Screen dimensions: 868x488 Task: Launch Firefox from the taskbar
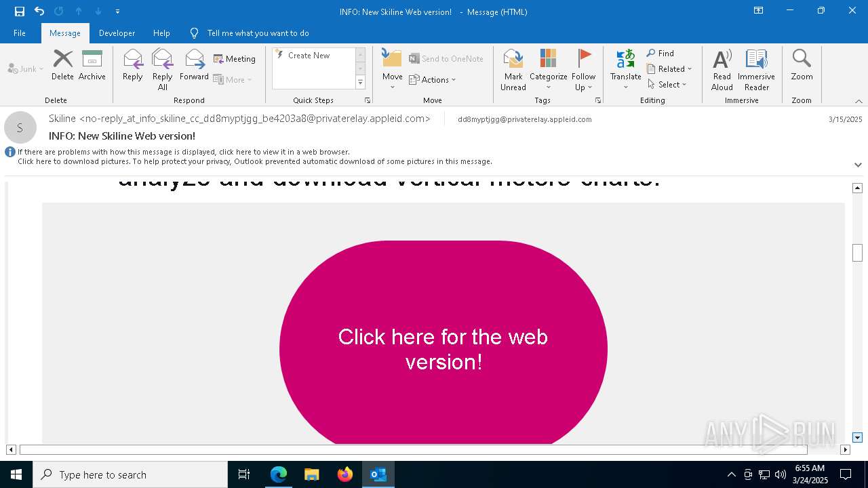[345, 474]
